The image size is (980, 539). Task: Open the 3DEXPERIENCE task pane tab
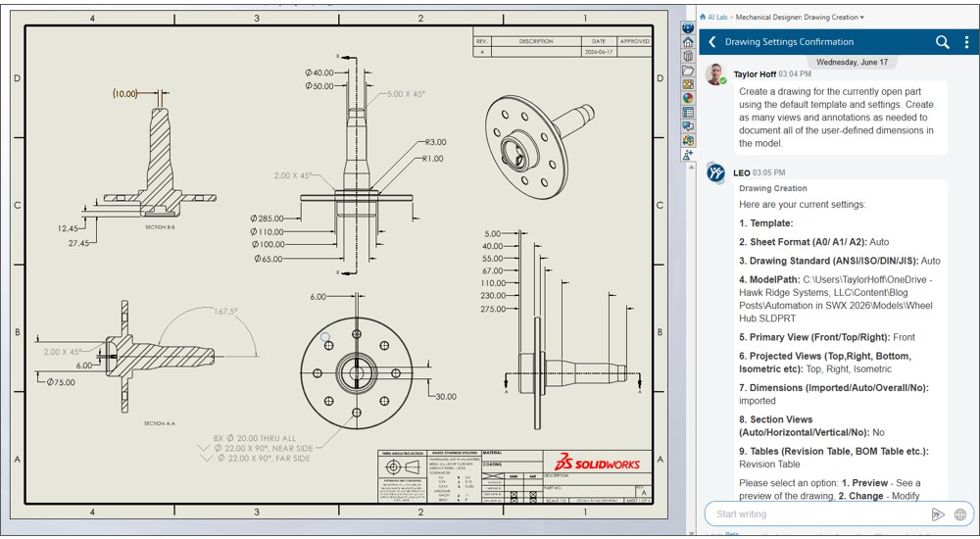[688, 28]
